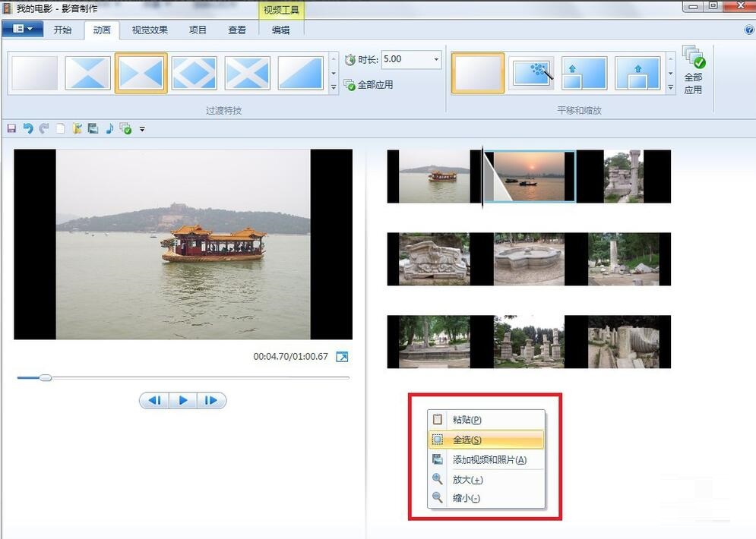Add videos and photos from quick toolbar
Screen dimensions: 756x539
(93, 128)
